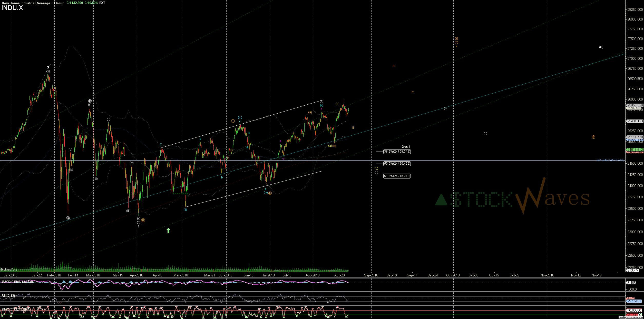
Task: Click the green 24819.512 price tag
Action: click(635, 149)
